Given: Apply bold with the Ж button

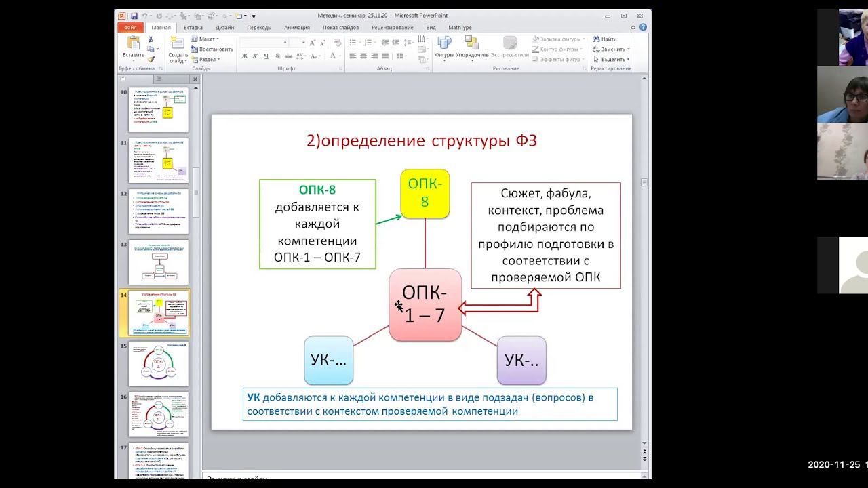Looking at the screenshot, I should [x=244, y=56].
